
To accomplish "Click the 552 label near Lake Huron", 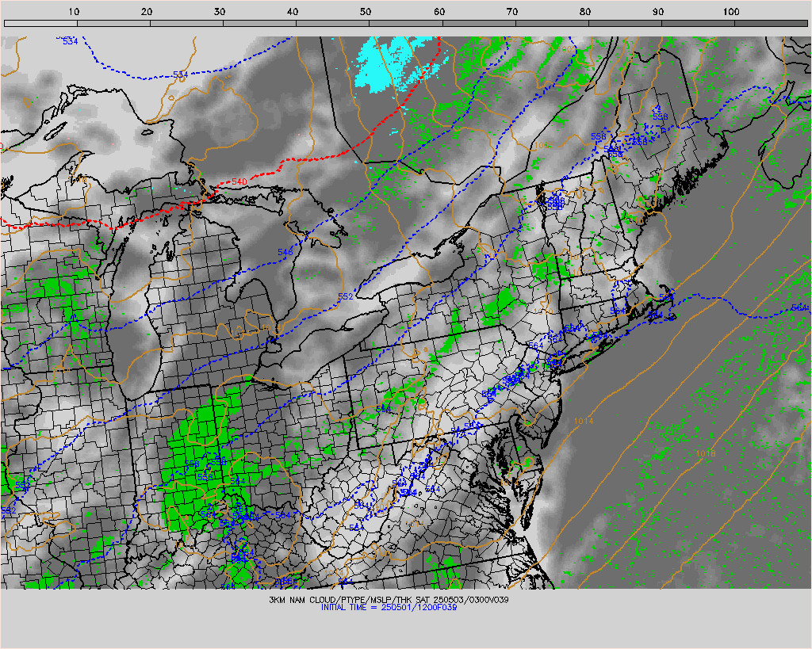I will (x=346, y=296).
